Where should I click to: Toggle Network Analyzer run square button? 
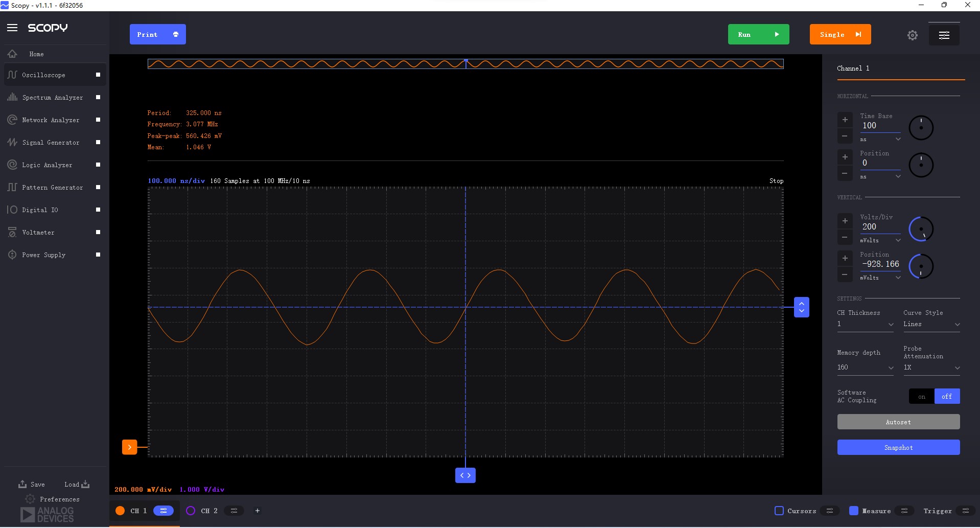[98, 120]
